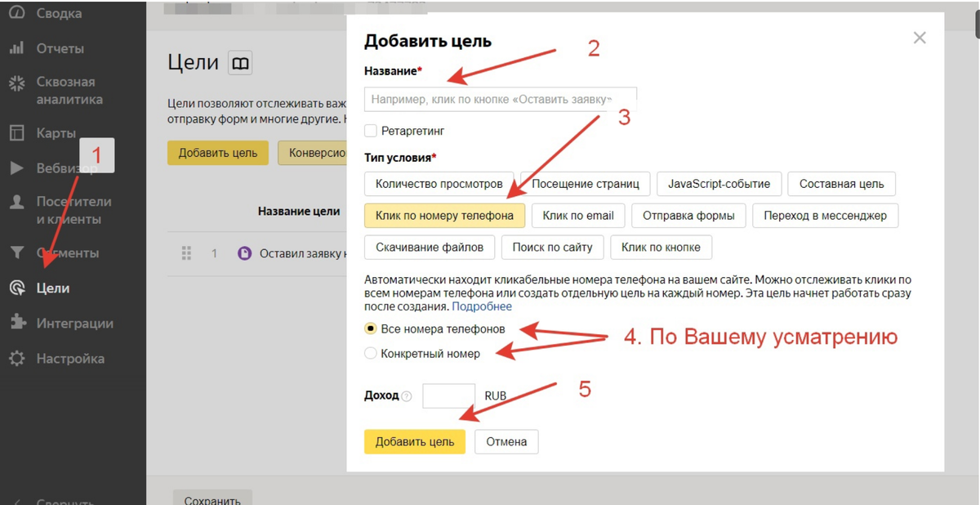Go to Интеграции in the sidebar
Viewport: 980px width, 505px height.
74,323
